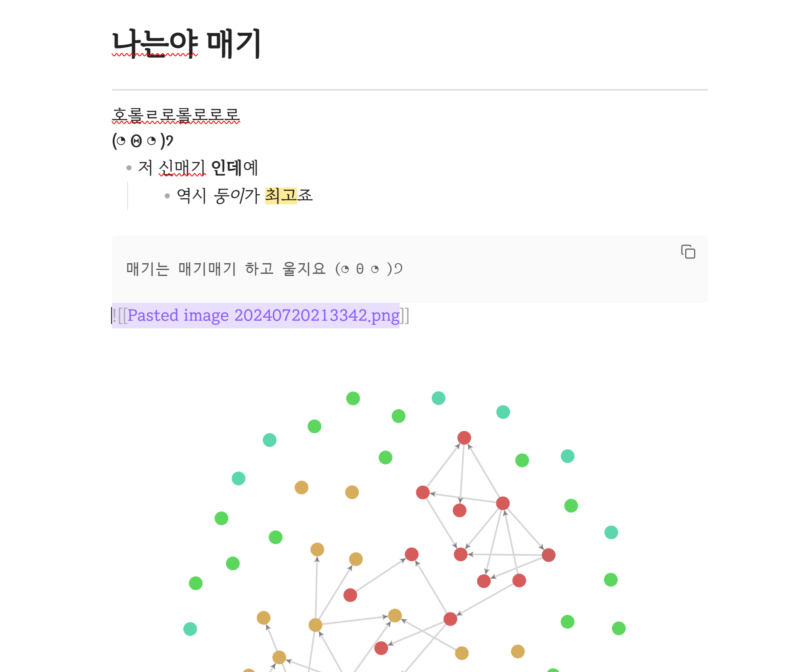Select the rightmost green node in graph
790x672 pixels.
(618, 628)
